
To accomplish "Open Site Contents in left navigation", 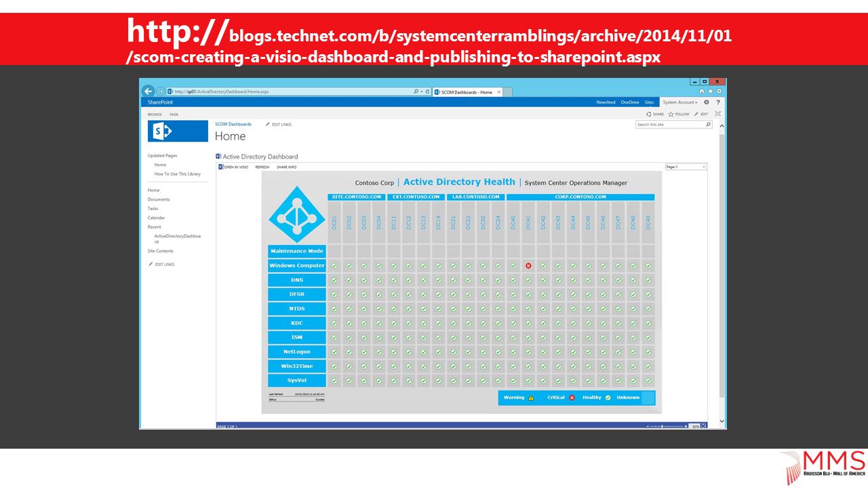I will 161,251.
